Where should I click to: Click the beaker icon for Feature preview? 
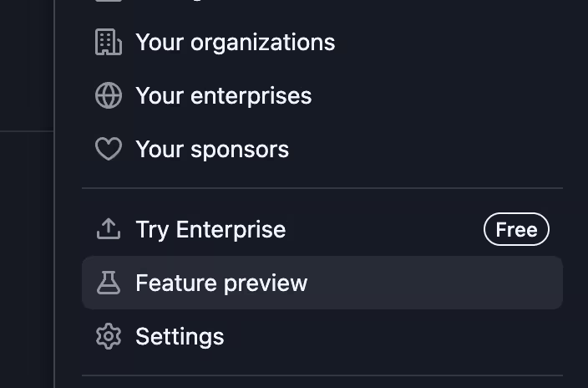pyautogui.click(x=109, y=283)
